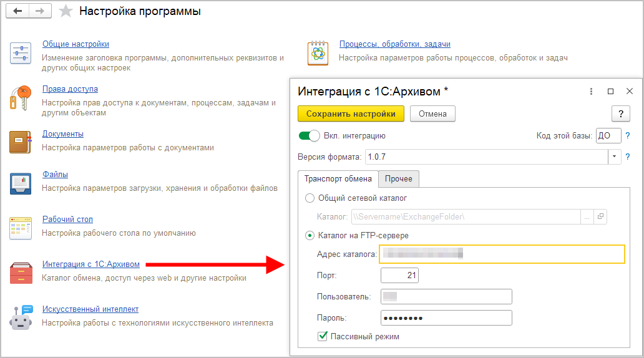Uncheck the passive mode checkbox
This screenshot has height=358, width=644.
(323, 336)
